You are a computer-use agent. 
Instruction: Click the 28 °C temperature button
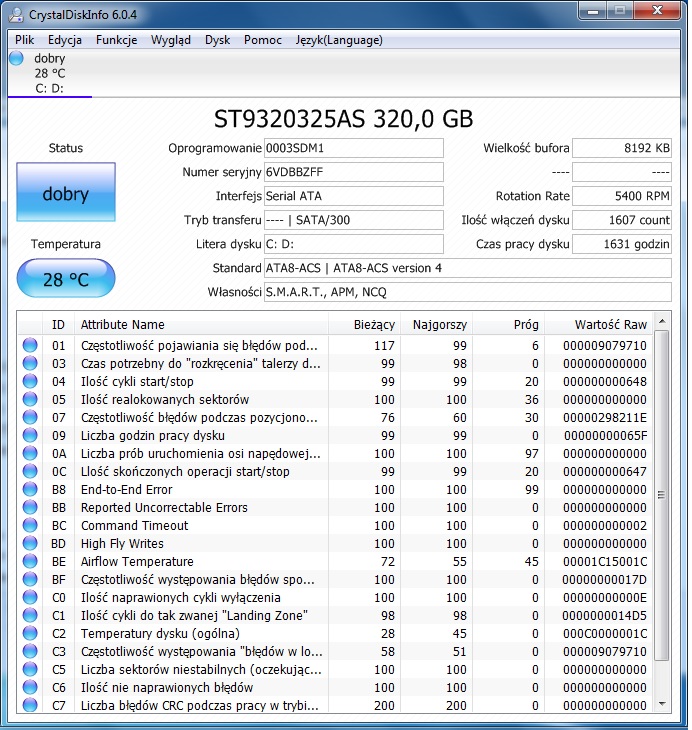point(66,278)
